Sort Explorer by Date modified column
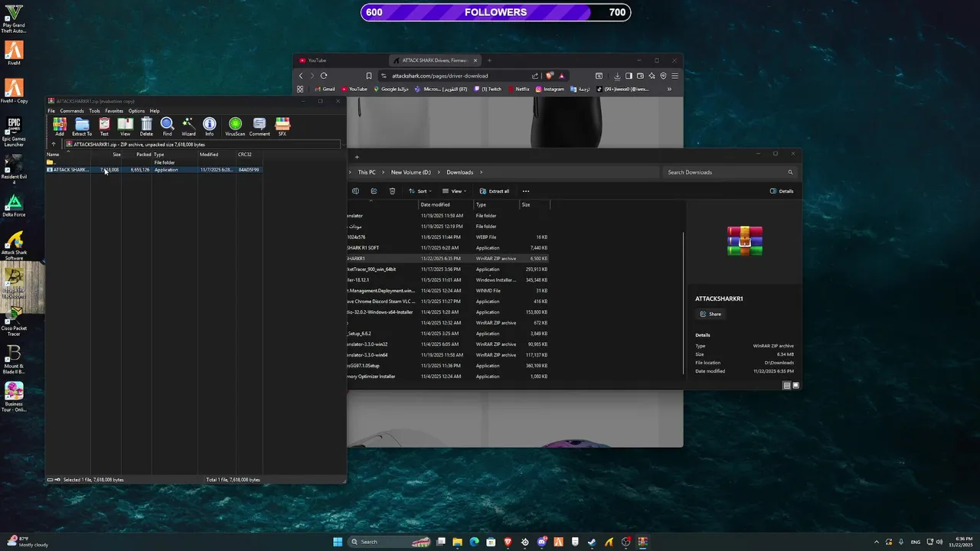The width and height of the screenshot is (980, 551). (446, 205)
